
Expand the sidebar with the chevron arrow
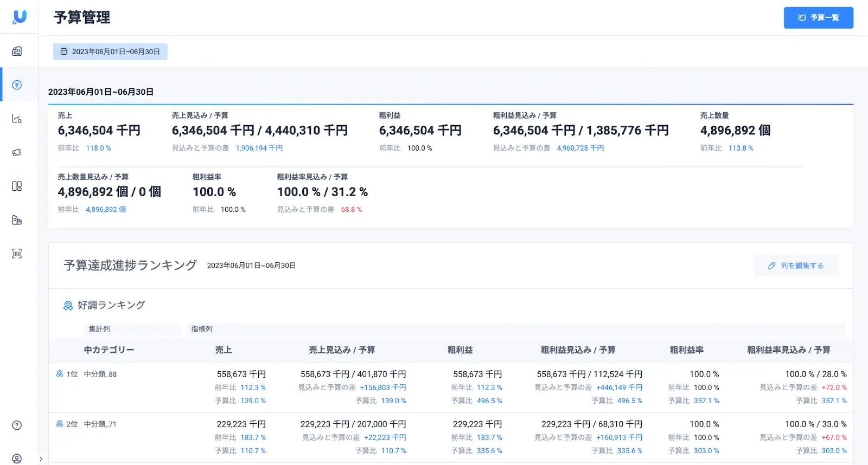coord(41,459)
